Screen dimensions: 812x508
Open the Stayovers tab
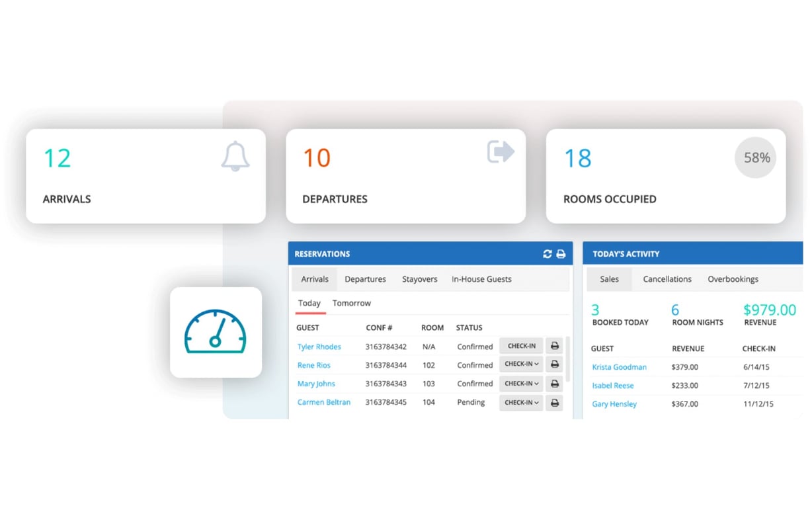(x=420, y=279)
